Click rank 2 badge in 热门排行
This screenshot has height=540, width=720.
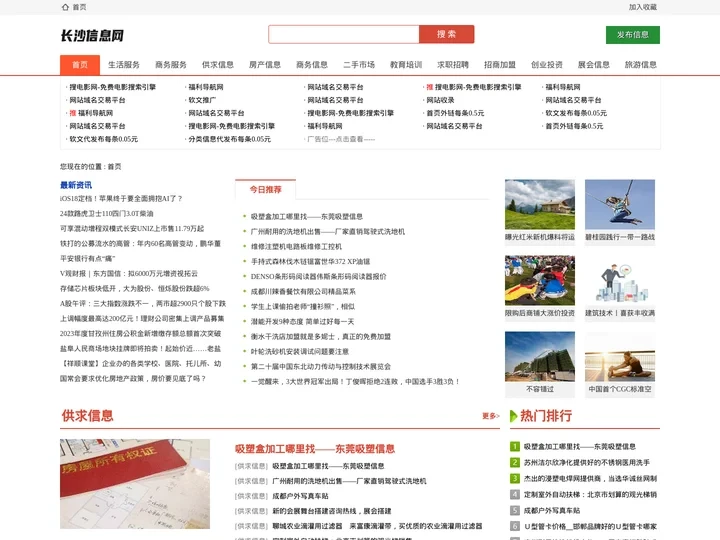(515, 462)
